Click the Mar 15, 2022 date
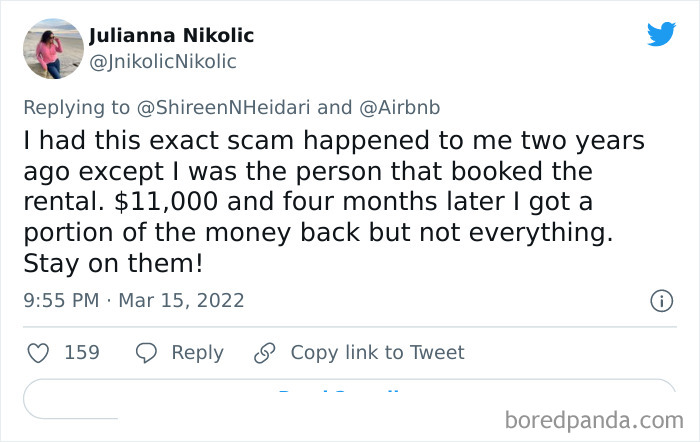The height and width of the screenshot is (442, 700). [181, 300]
